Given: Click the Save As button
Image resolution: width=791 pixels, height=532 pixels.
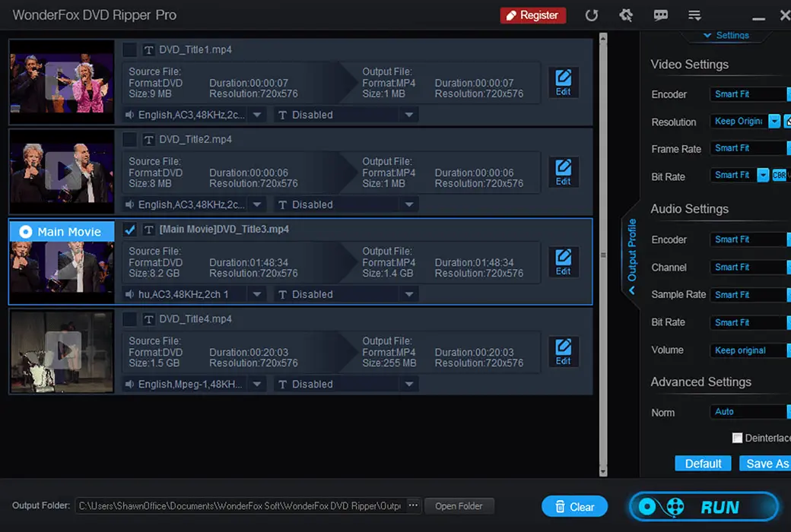Looking at the screenshot, I should click(765, 464).
